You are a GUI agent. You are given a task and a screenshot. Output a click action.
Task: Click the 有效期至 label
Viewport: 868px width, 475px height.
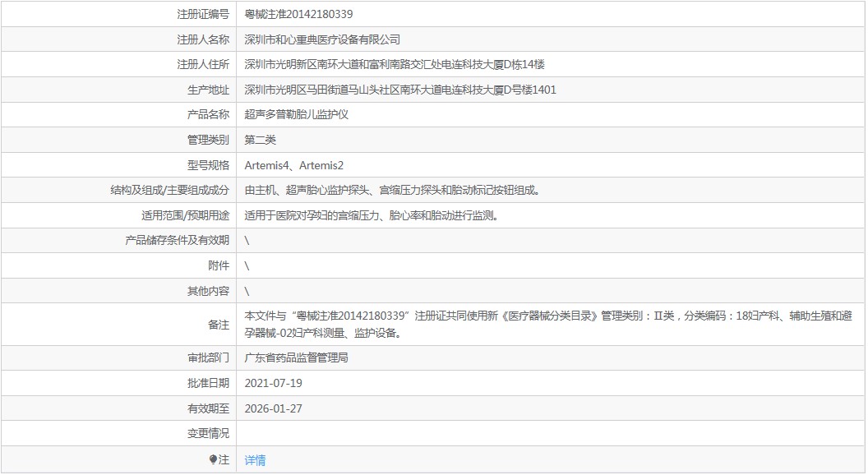point(208,408)
